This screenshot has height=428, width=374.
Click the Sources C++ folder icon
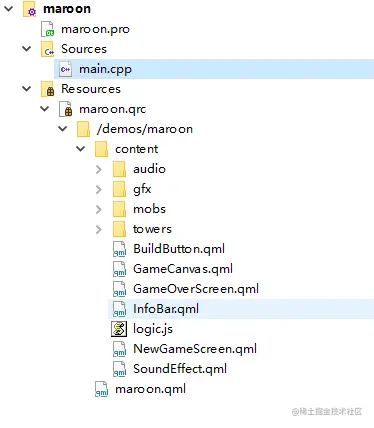(47, 49)
